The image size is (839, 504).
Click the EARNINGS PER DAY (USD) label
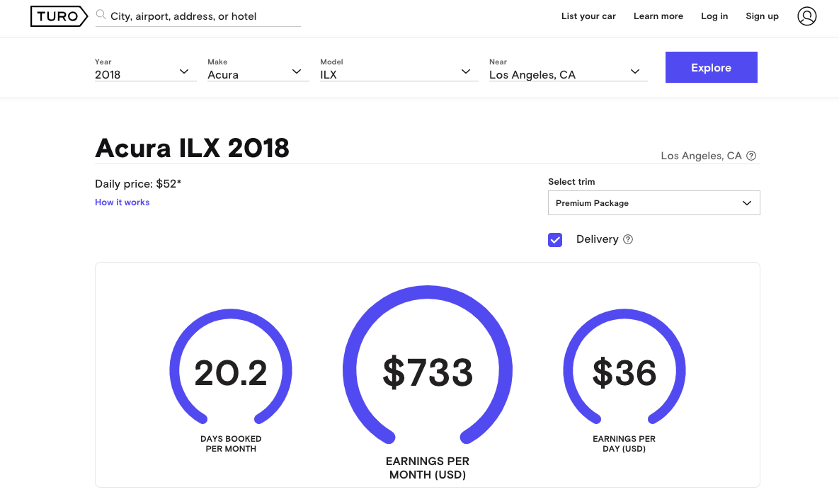[624, 444]
